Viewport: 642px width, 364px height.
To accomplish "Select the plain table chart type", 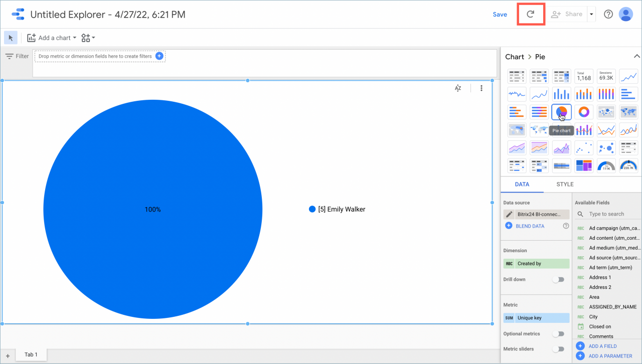I will click(517, 77).
